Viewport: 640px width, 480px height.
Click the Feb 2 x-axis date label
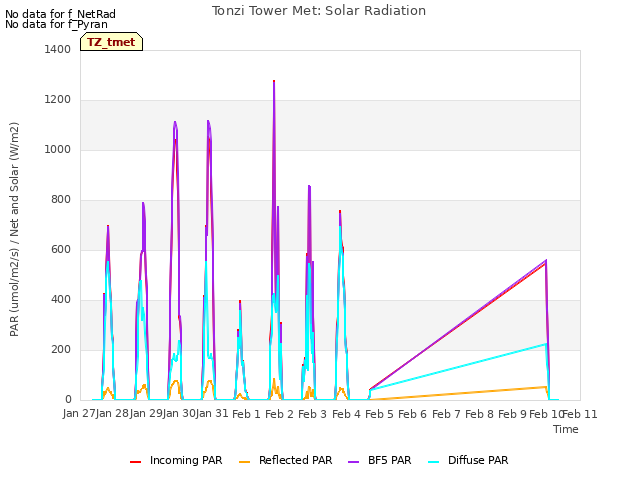coord(280,414)
